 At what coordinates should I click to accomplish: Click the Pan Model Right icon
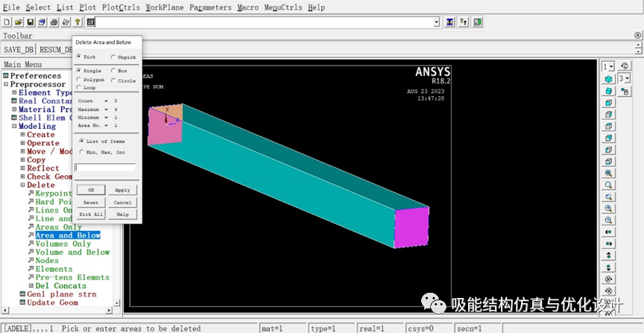pos(609,244)
